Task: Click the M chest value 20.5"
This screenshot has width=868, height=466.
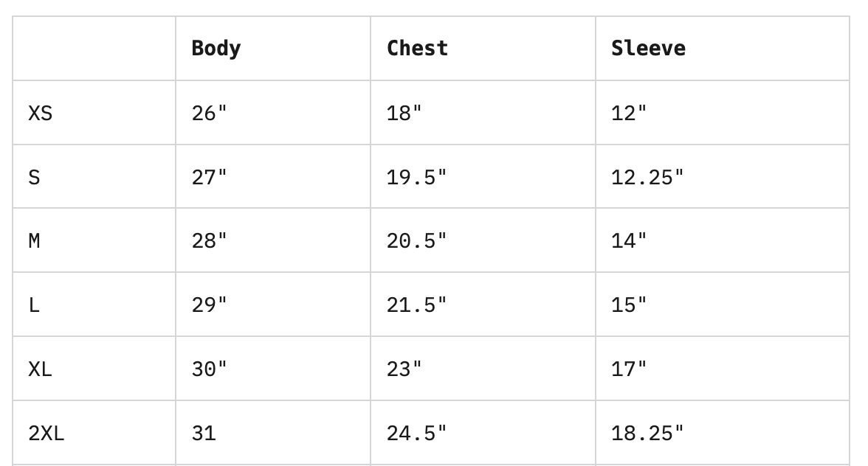Action: 416,241
